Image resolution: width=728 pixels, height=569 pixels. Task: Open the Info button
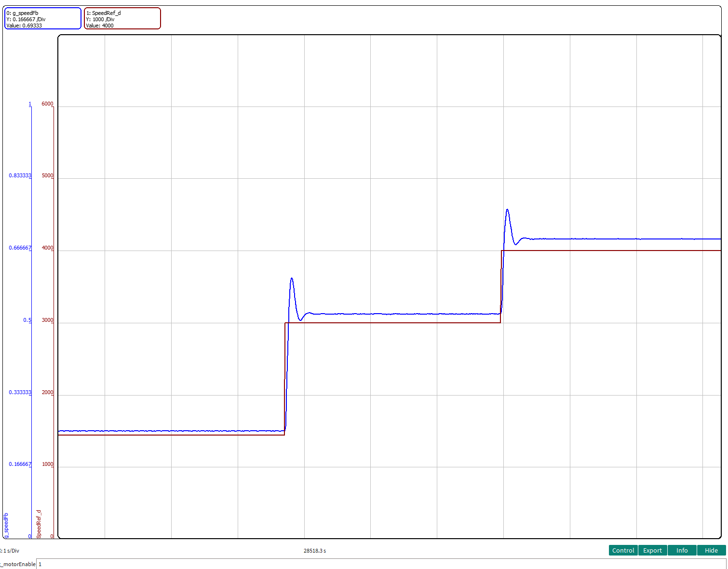[x=682, y=550]
